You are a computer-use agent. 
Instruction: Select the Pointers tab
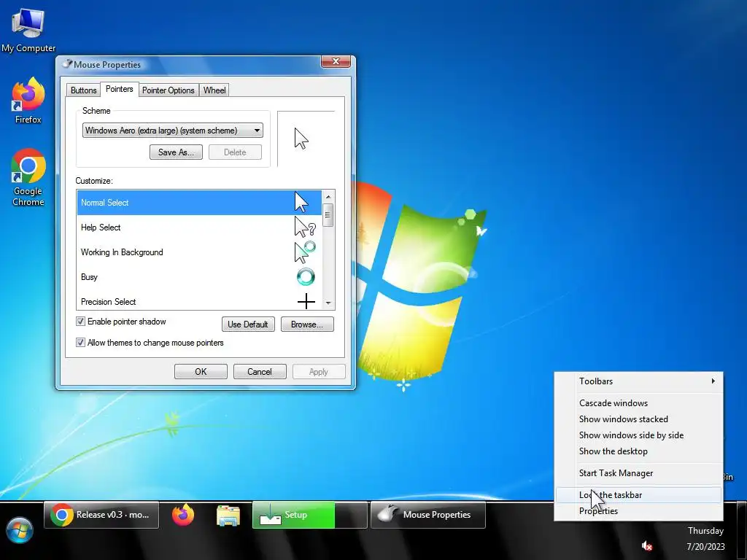(x=119, y=89)
